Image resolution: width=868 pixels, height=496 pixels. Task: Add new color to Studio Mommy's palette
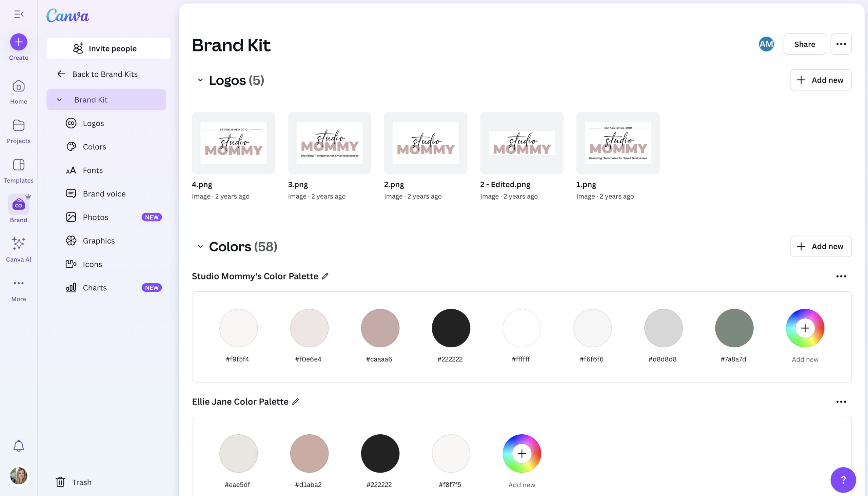[x=805, y=328]
